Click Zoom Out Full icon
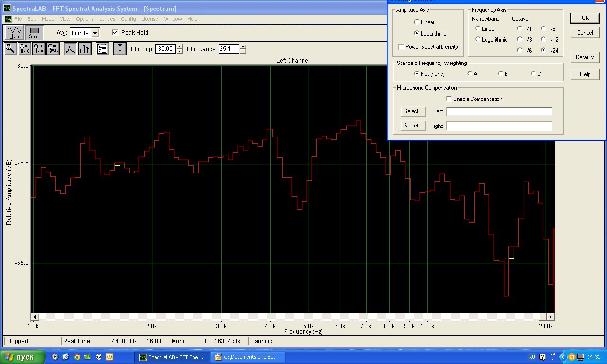 53,49
